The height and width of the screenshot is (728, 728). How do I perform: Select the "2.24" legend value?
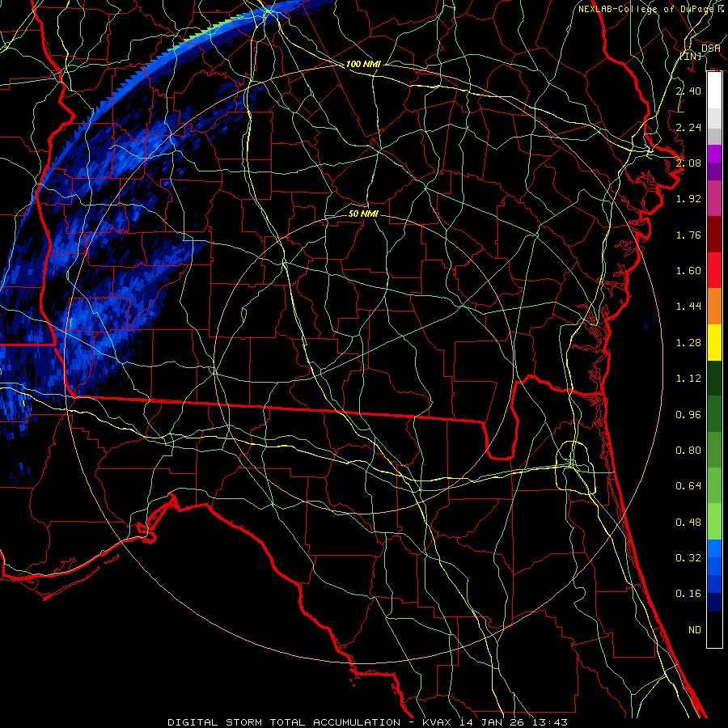(x=688, y=127)
